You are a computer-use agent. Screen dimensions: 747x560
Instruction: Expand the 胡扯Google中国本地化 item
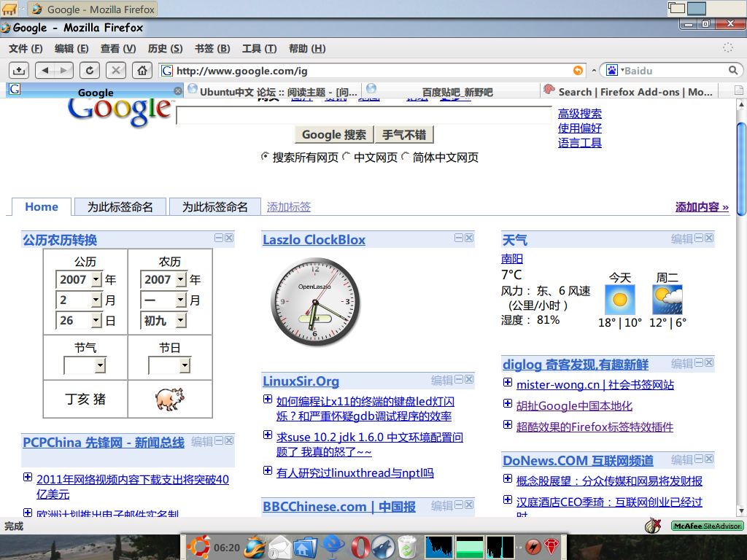point(508,403)
